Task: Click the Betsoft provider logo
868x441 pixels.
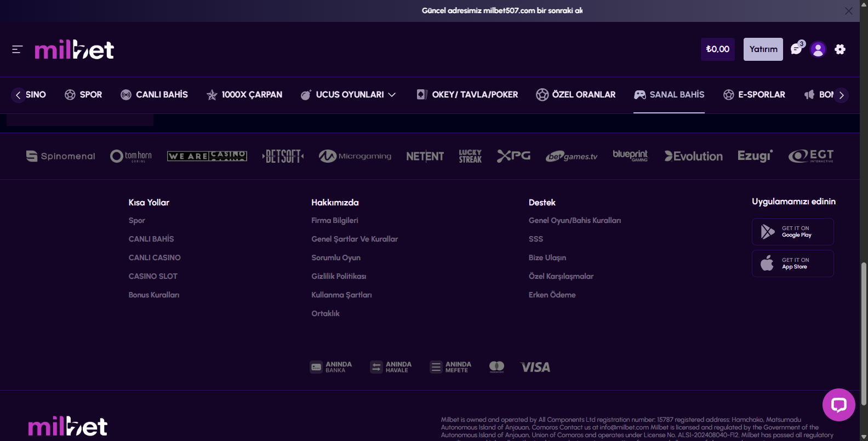Action: (283, 156)
